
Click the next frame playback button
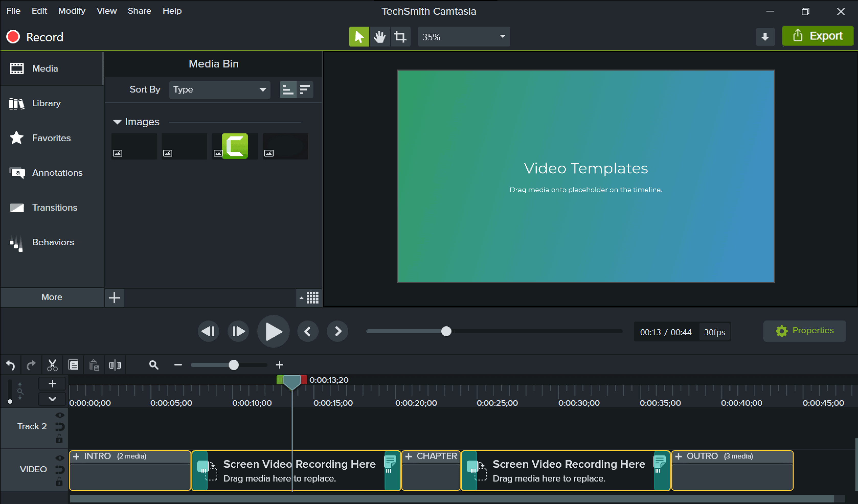(x=238, y=331)
